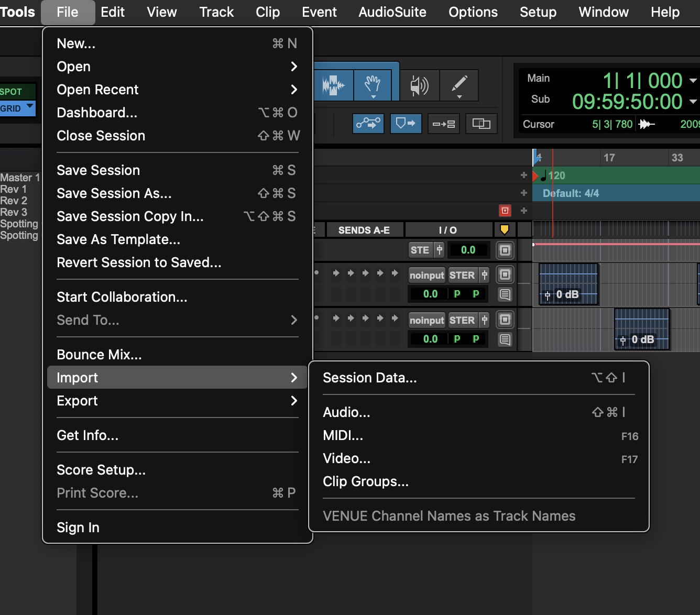Image resolution: width=700 pixels, height=615 pixels.
Task: Choose Session Data from Import submenu
Action: [370, 378]
